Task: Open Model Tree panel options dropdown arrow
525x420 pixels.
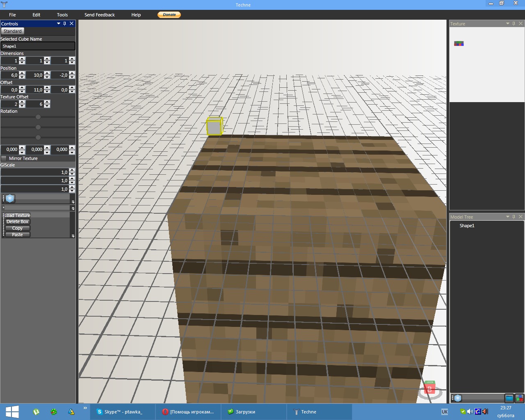Action: click(x=507, y=217)
